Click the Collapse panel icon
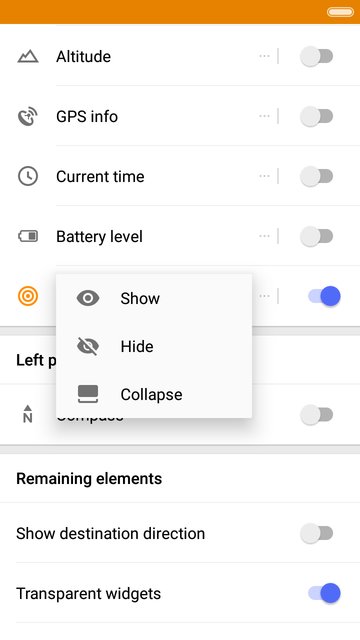This screenshot has width=360, height=640. [x=88, y=394]
